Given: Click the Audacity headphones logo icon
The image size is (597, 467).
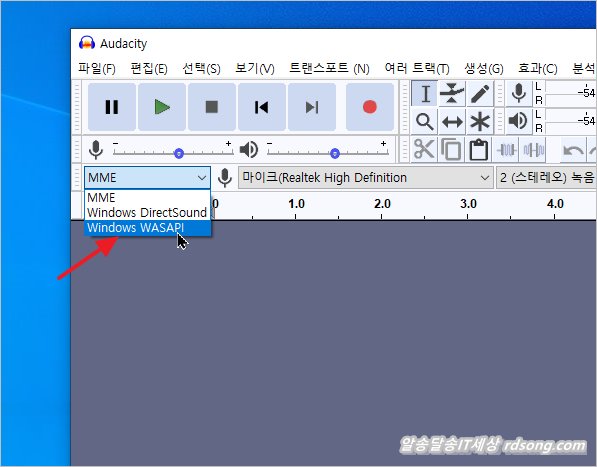Looking at the screenshot, I should pyautogui.click(x=87, y=43).
